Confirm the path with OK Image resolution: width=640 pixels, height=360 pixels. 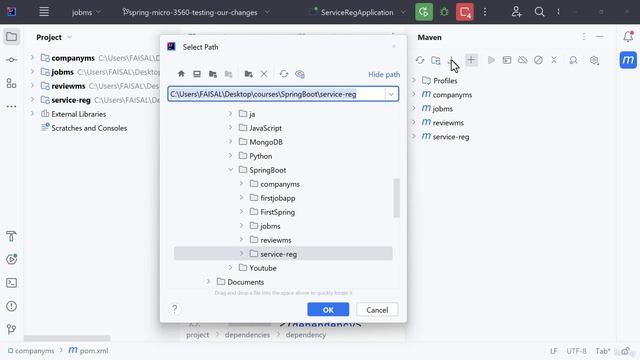[x=328, y=309]
